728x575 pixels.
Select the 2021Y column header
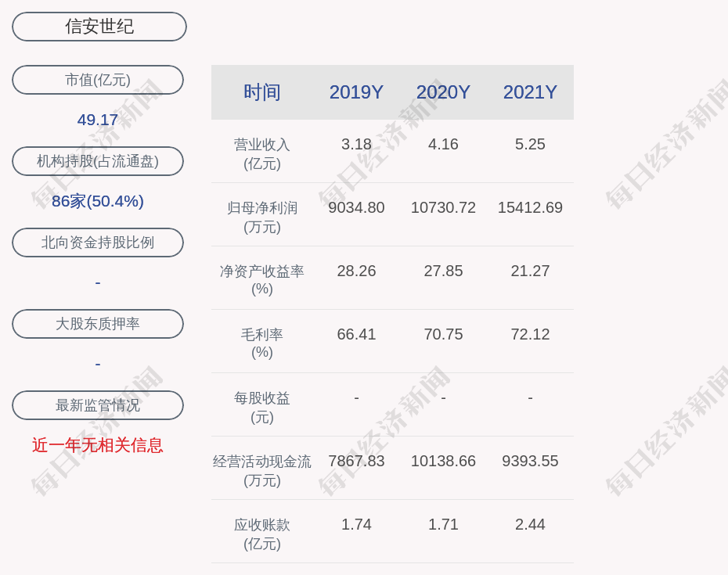(530, 92)
